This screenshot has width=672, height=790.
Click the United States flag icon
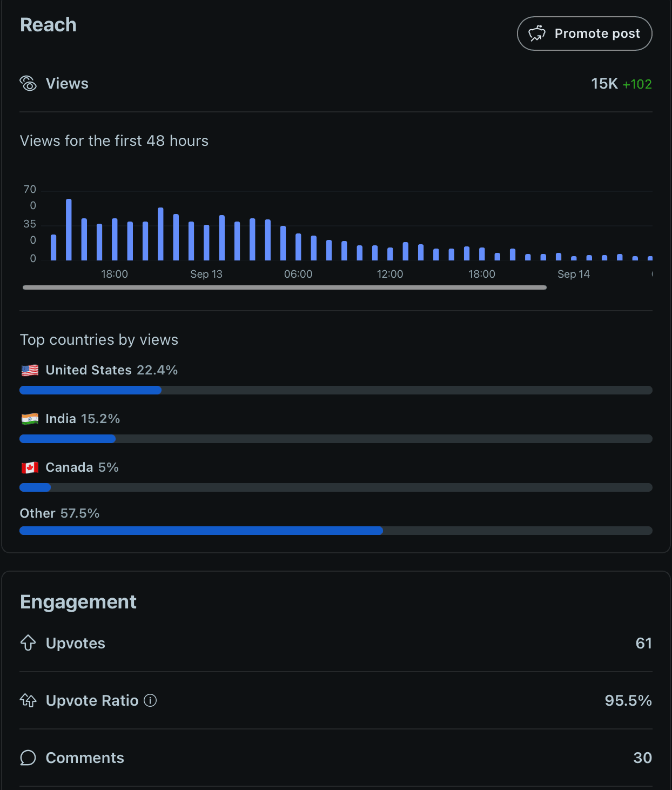(x=30, y=370)
